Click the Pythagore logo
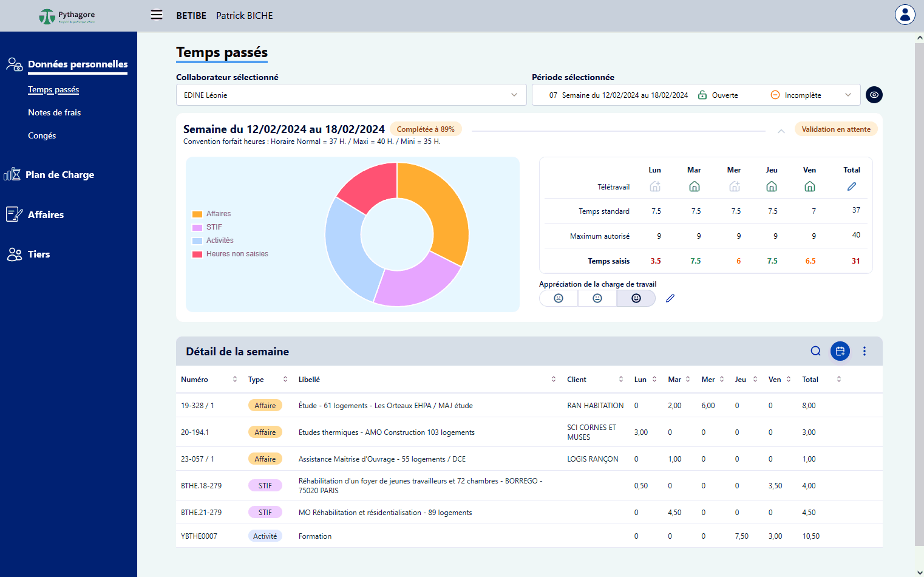The height and width of the screenshot is (577, 924). coord(67,16)
